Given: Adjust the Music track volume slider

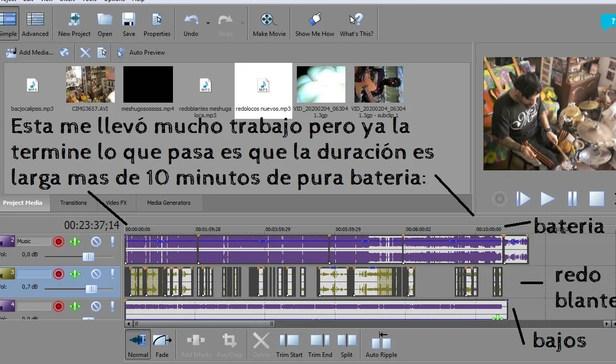Looking at the screenshot, I should (x=88, y=257).
